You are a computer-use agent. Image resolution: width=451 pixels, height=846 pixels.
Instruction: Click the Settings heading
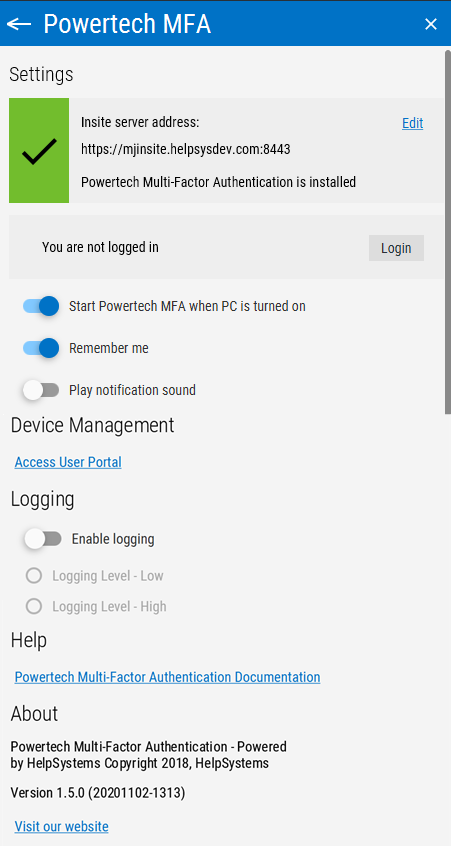tap(41, 74)
